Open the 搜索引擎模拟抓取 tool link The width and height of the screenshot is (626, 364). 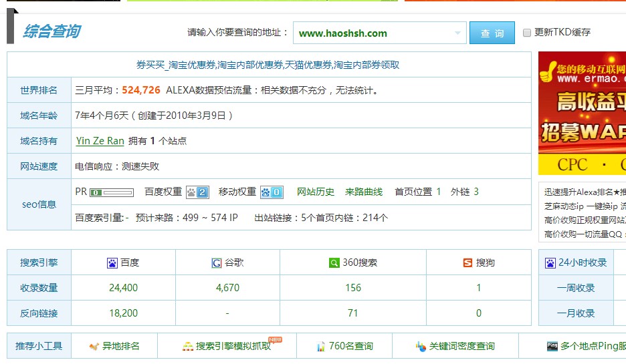pyautogui.click(x=233, y=346)
